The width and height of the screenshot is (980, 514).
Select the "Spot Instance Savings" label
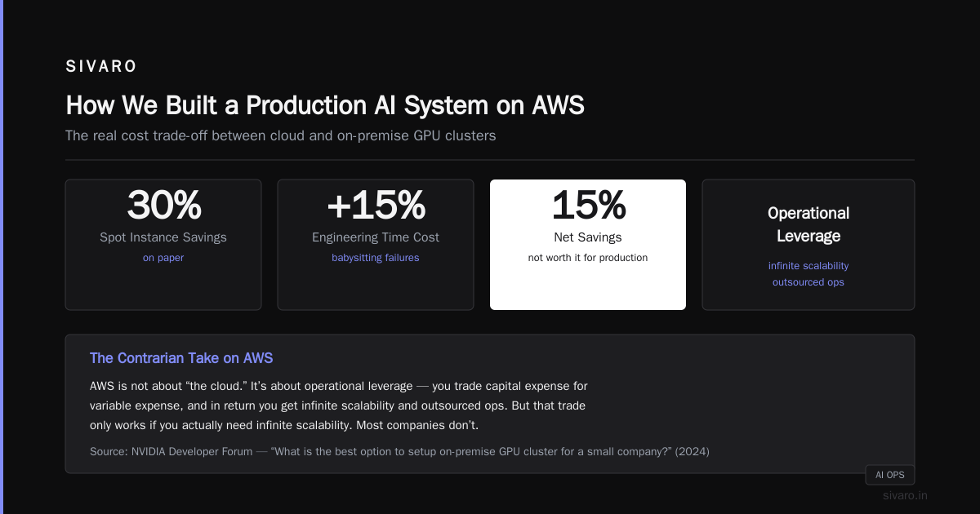click(x=163, y=237)
